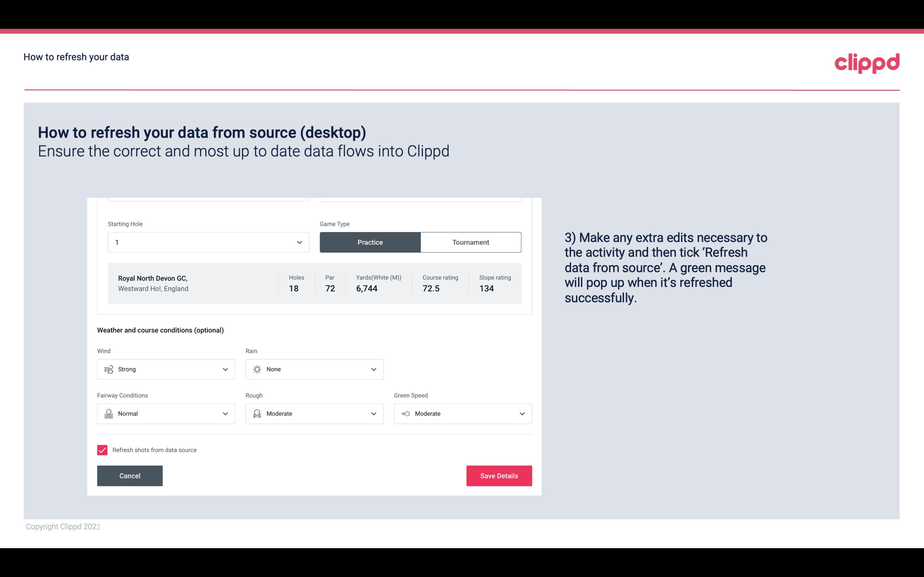Click the Clippd logo in top right

(x=867, y=62)
